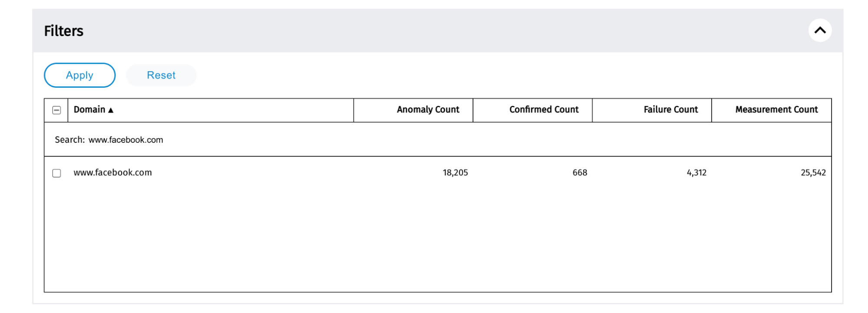Click the anomaly count value 18,205
This screenshot has height=313, width=868.
455,173
